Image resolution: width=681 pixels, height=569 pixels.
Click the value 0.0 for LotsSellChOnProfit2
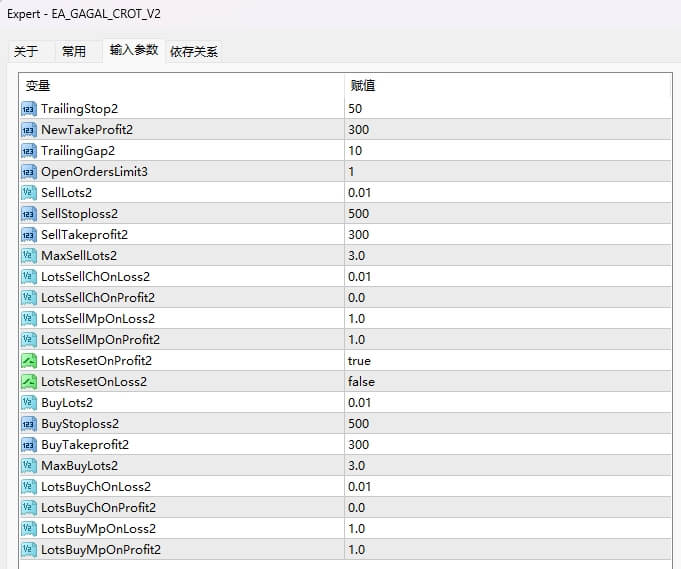(x=356, y=298)
